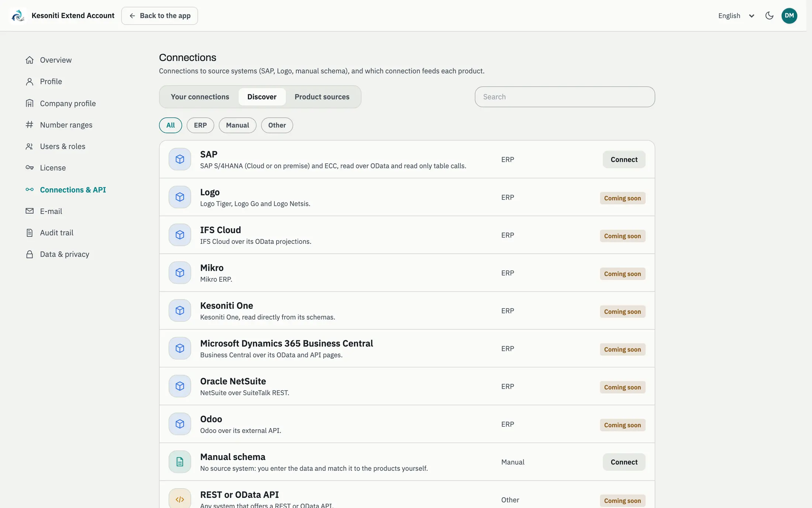The height and width of the screenshot is (508, 812).
Task: Click the Data & privacy lock icon
Action: point(30,254)
